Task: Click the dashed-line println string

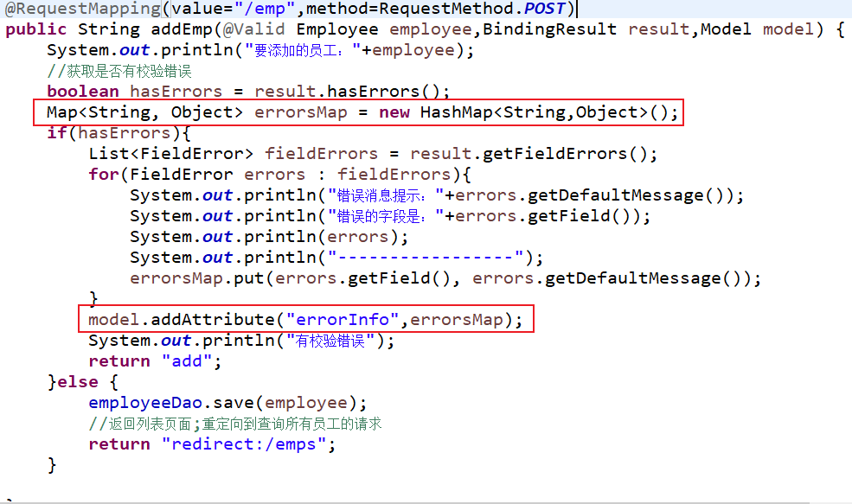Action: [426, 258]
